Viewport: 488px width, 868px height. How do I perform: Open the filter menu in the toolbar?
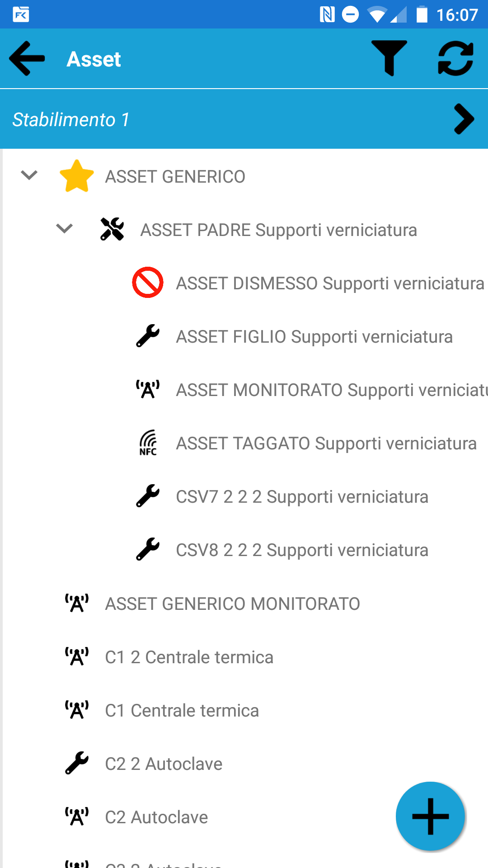pos(389,59)
